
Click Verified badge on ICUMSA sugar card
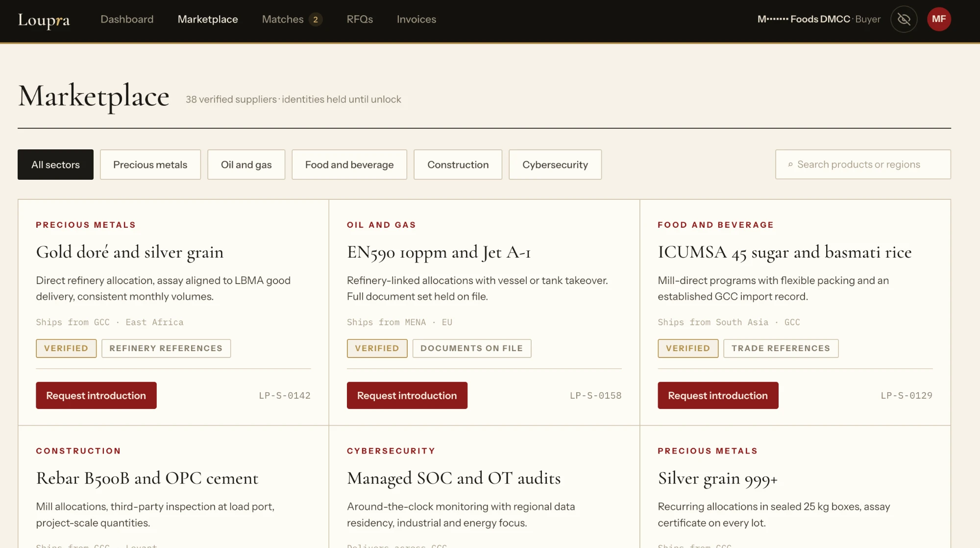point(688,348)
